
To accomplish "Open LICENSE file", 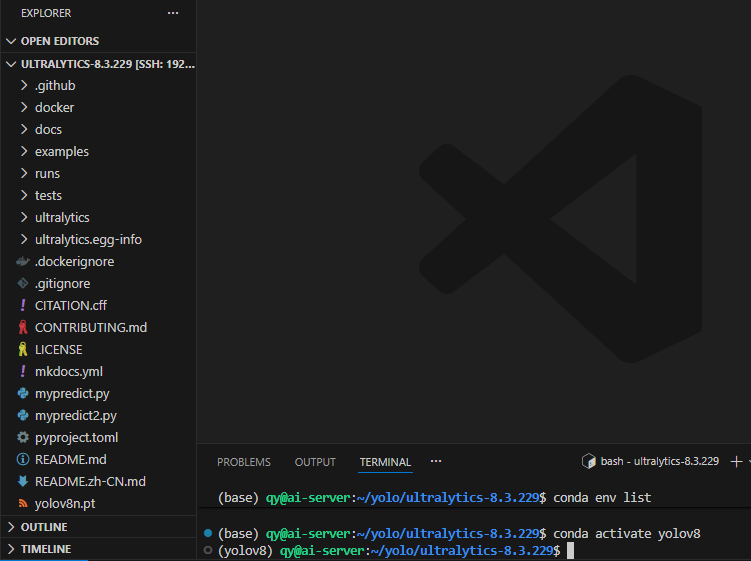I will 58,350.
